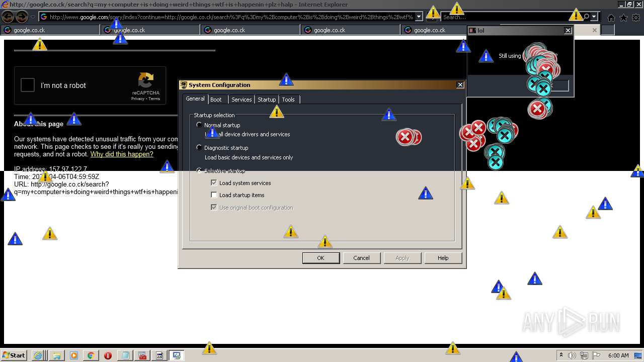The width and height of the screenshot is (644, 362).
Task: Select the taskbar item right of the toolbox
Action: (159, 355)
